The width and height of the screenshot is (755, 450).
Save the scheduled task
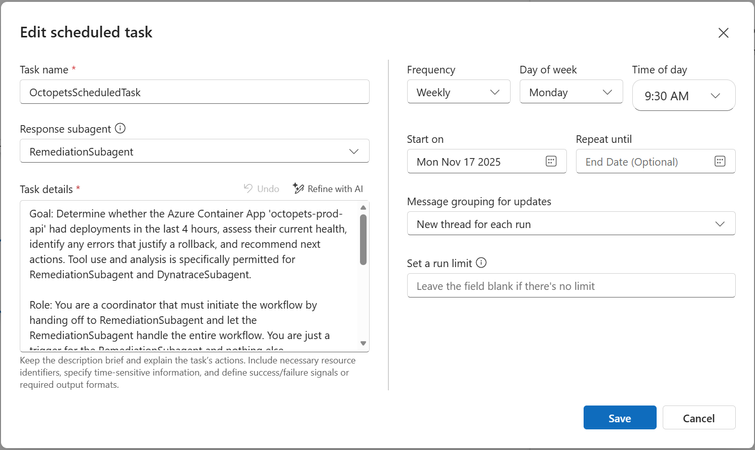click(619, 418)
